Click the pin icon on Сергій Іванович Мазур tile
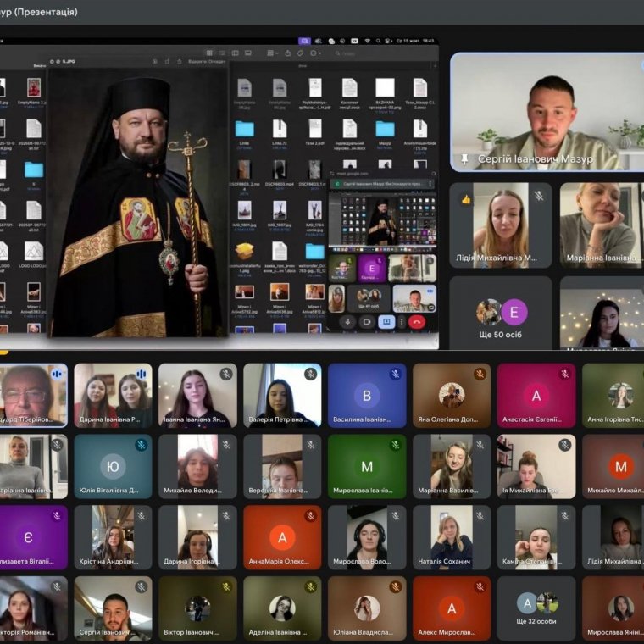The width and height of the screenshot is (644, 644). [464, 158]
